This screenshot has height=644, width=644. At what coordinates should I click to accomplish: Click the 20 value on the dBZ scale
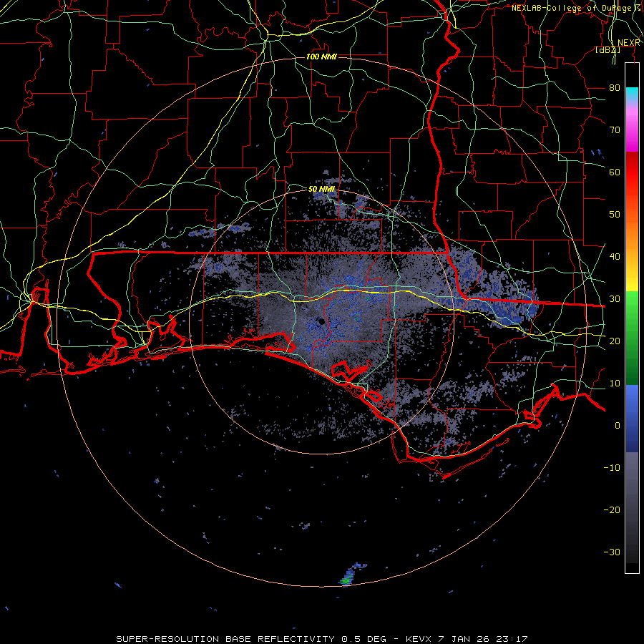(x=615, y=341)
